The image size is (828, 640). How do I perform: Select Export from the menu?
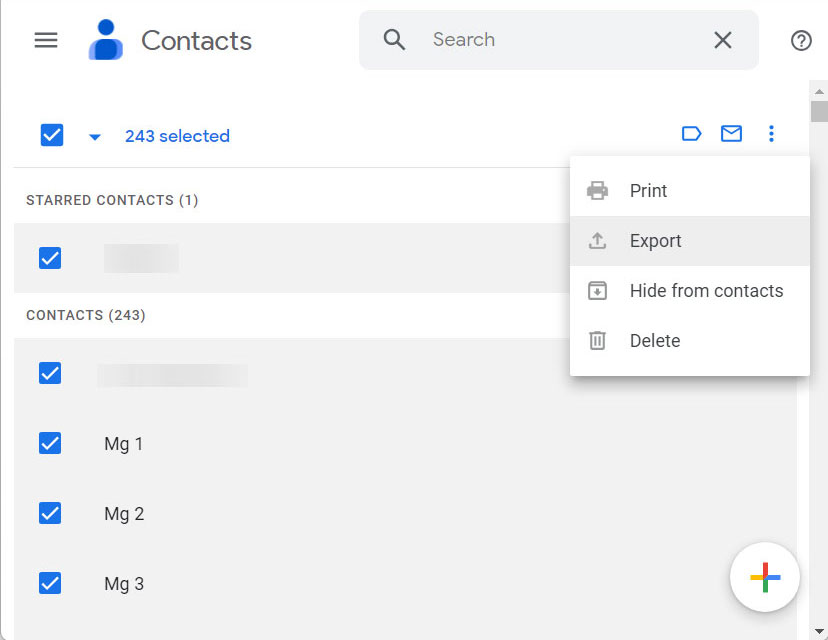coord(655,241)
